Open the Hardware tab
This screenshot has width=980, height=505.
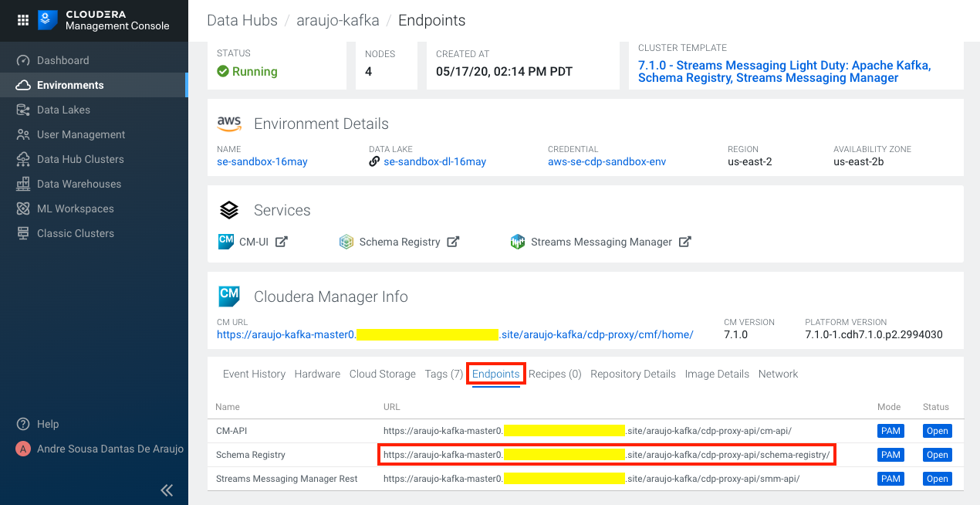(317, 374)
